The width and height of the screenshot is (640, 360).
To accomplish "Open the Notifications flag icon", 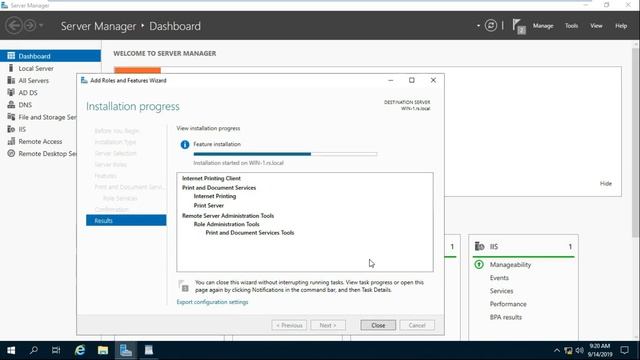I will point(518,27).
